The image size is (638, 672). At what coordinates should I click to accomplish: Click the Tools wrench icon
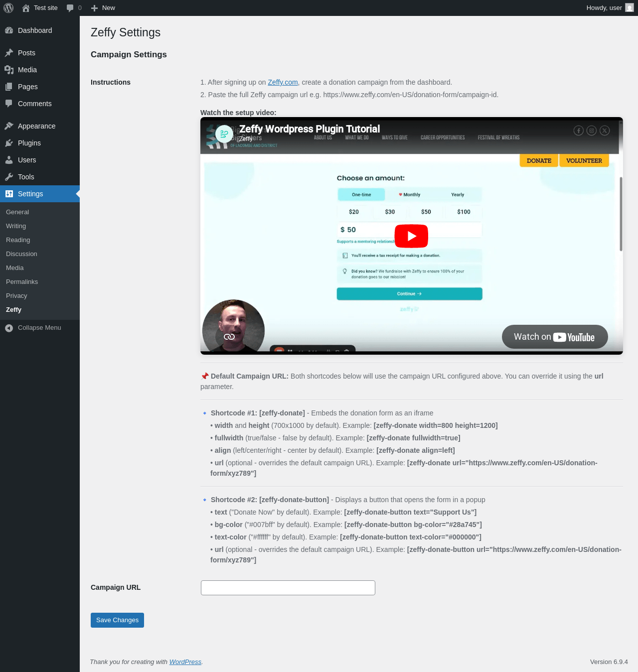click(9, 177)
